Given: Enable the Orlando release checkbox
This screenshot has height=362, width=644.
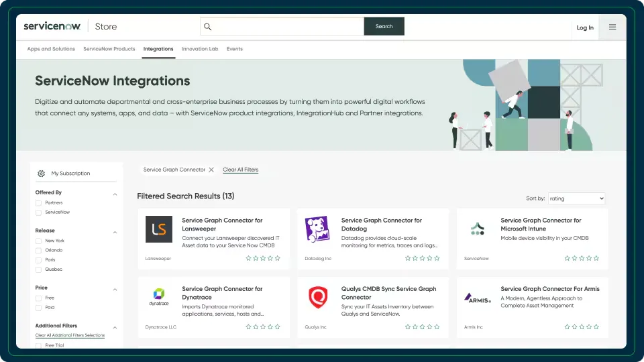Looking at the screenshot, I should [x=39, y=251].
